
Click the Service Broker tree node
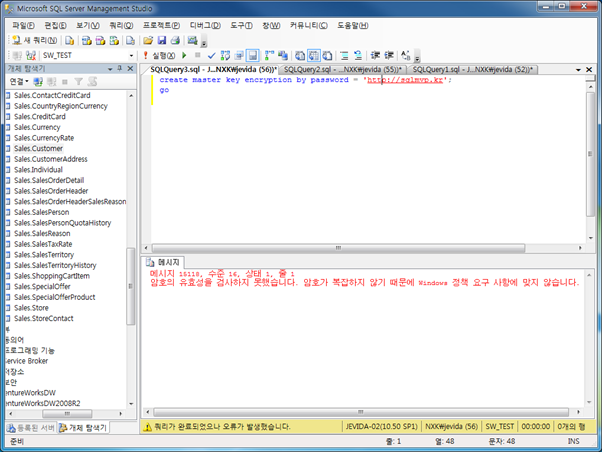(27, 361)
